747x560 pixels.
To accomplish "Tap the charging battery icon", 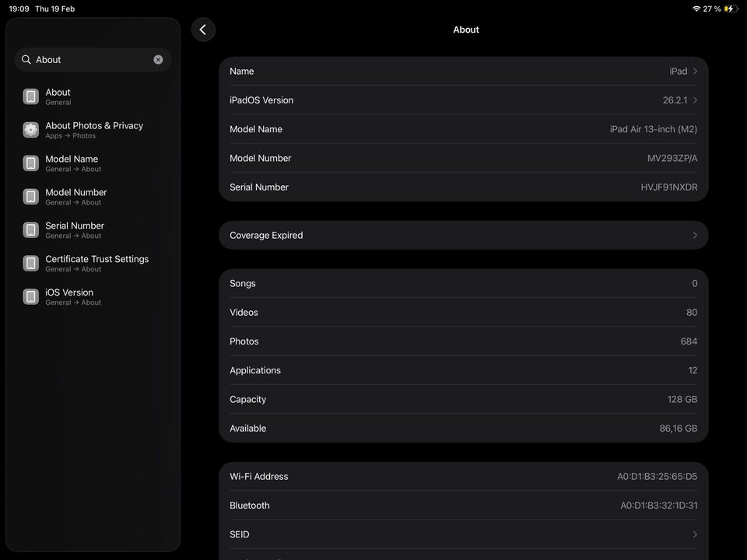I will (x=731, y=9).
